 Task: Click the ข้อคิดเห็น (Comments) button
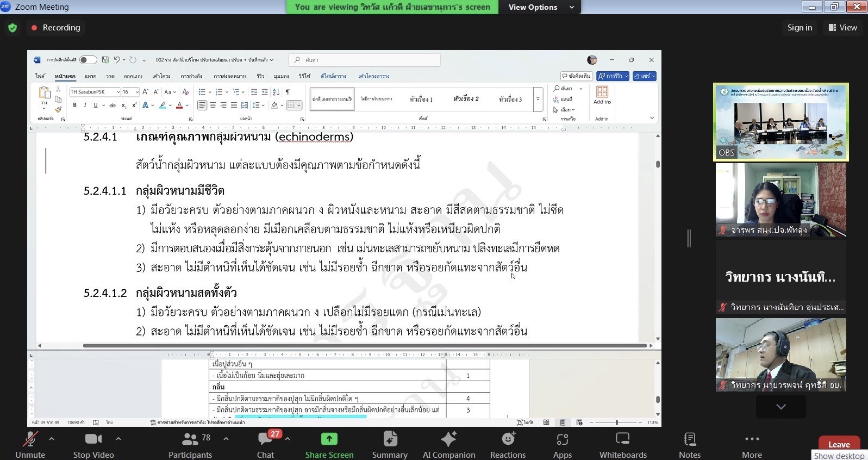(577, 76)
